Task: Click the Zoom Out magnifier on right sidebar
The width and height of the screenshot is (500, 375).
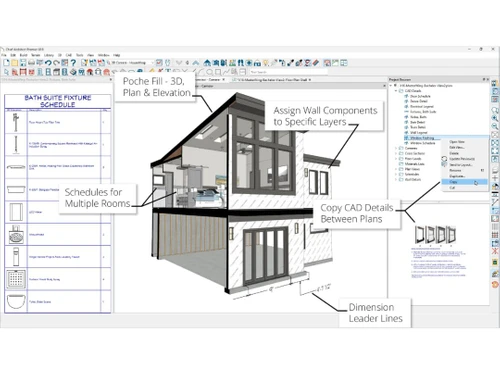Action: (x=495, y=126)
